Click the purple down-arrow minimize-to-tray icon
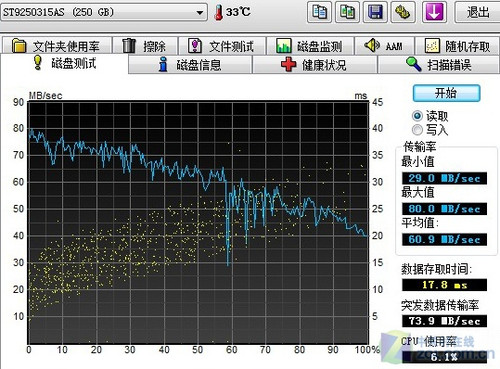Viewport: 500px width, 369px height. click(434, 12)
